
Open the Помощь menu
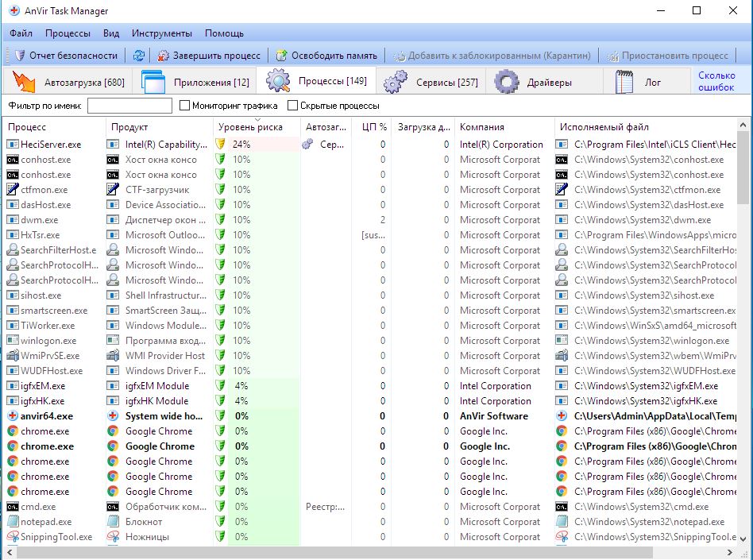224,33
